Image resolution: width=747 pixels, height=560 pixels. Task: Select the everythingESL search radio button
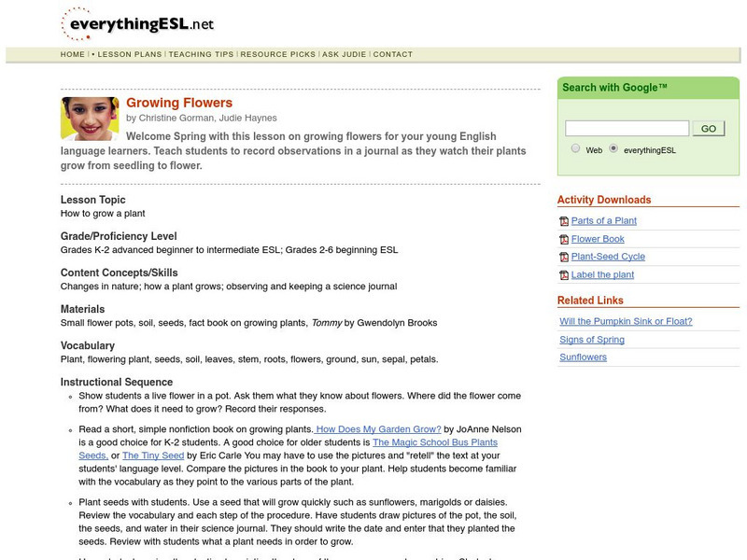point(613,148)
